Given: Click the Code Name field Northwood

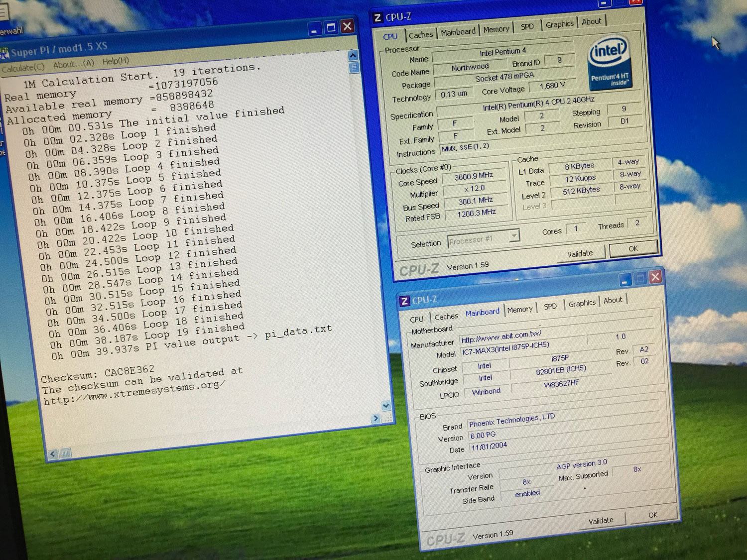Looking at the screenshot, I should coord(470,67).
